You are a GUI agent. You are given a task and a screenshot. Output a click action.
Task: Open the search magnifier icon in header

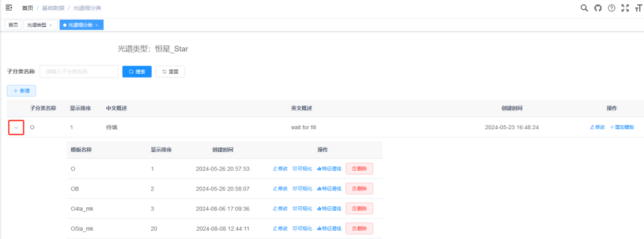click(584, 8)
